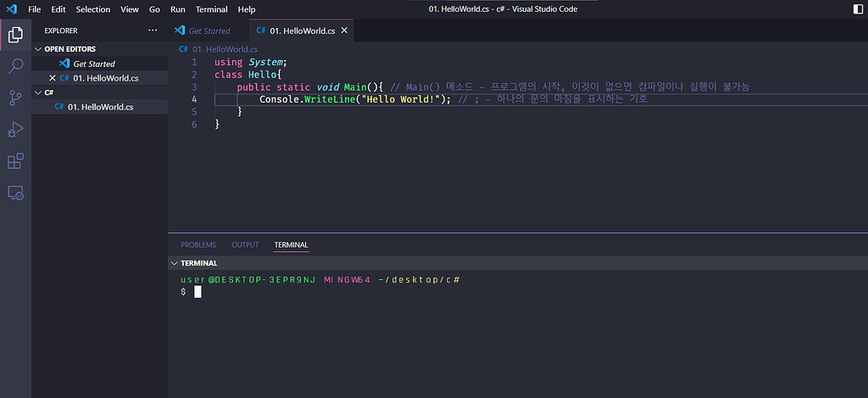Open the Source Control view
Image resolution: width=868 pixels, height=398 pixels.
pyautogui.click(x=15, y=98)
